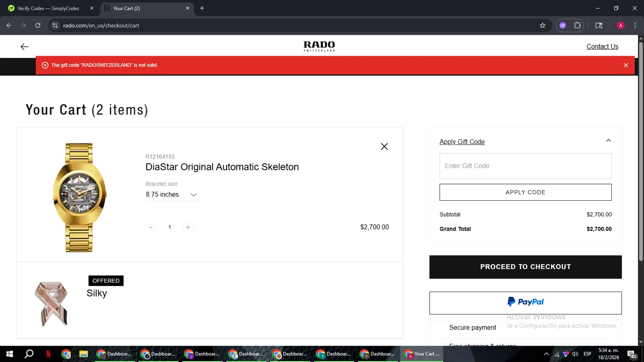The width and height of the screenshot is (644, 362).
Task: Open the Windows notification center
Action: [x=632, y=354]
